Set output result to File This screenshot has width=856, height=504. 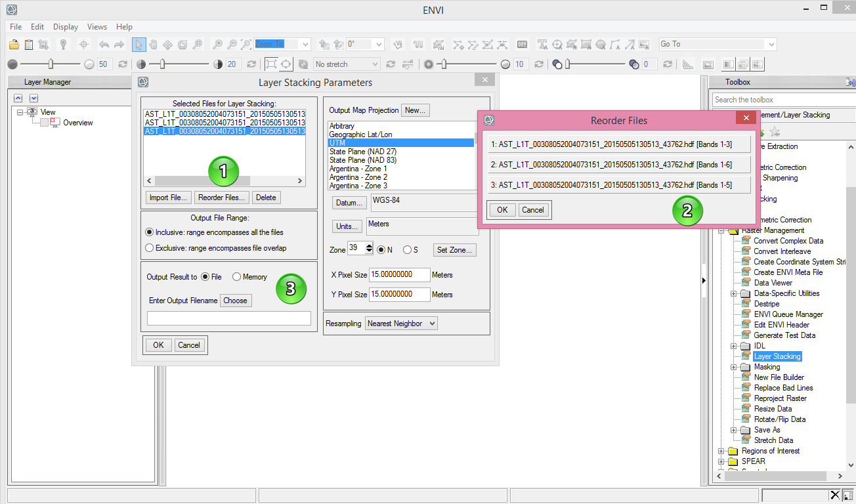pyautogui.click(x=205, y=277)
